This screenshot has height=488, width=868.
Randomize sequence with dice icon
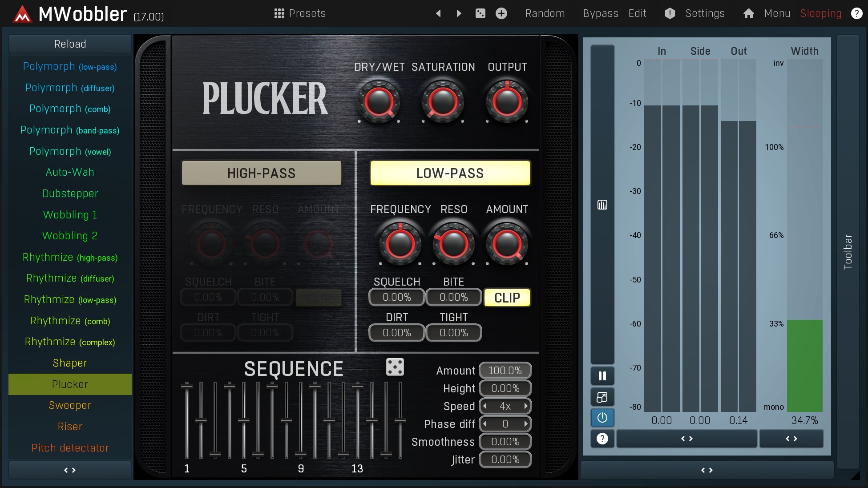pos(395,367)
